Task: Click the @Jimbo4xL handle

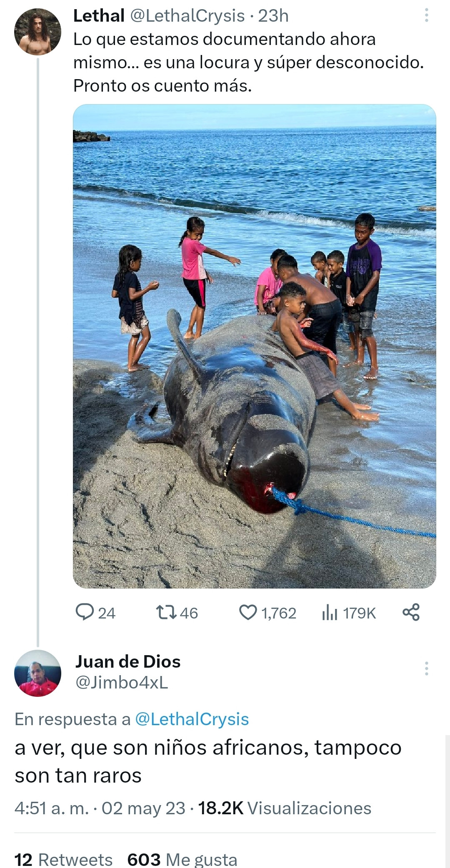Action: point(122,682)
